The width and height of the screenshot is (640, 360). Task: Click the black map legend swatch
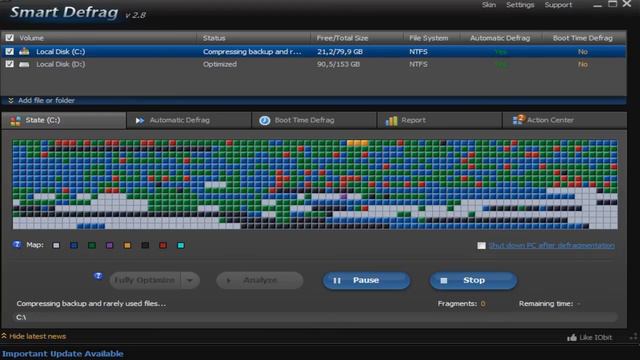pyautogui.click(x=145, y=245)
